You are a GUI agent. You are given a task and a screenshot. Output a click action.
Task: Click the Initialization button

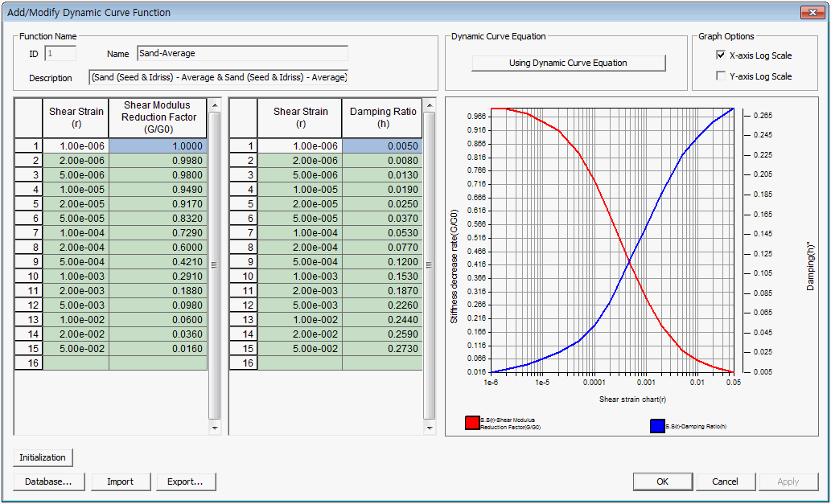tap(42, 457)
